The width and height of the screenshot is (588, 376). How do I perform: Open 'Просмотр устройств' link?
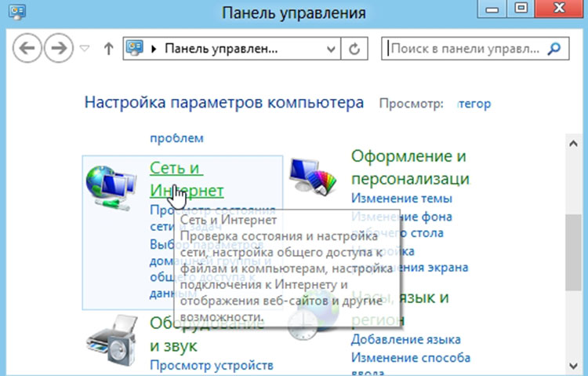pyautogui.click(x=211, y=365)
